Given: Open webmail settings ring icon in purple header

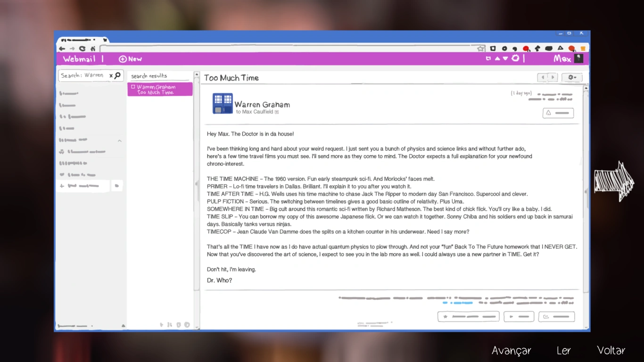Looking at the screenshot, I should pos(515,58).
